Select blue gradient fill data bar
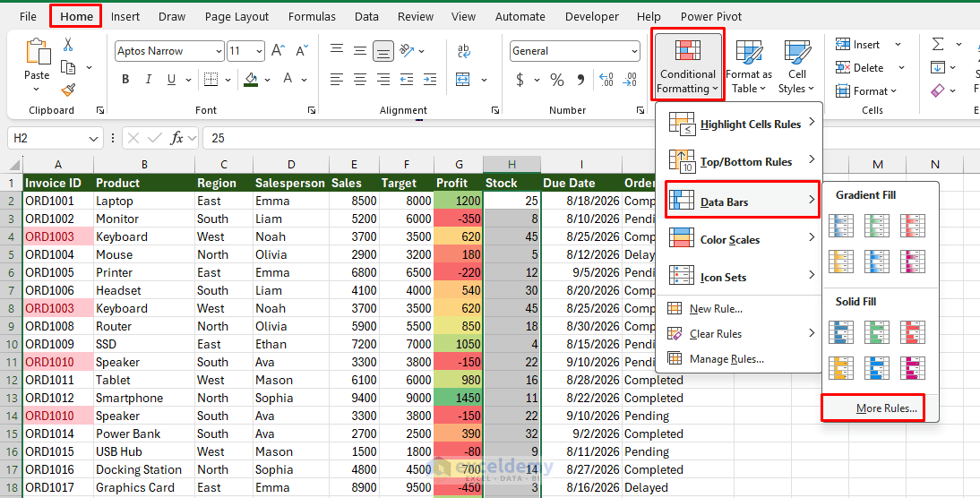 pyautogui.click(x=841, y=225)
